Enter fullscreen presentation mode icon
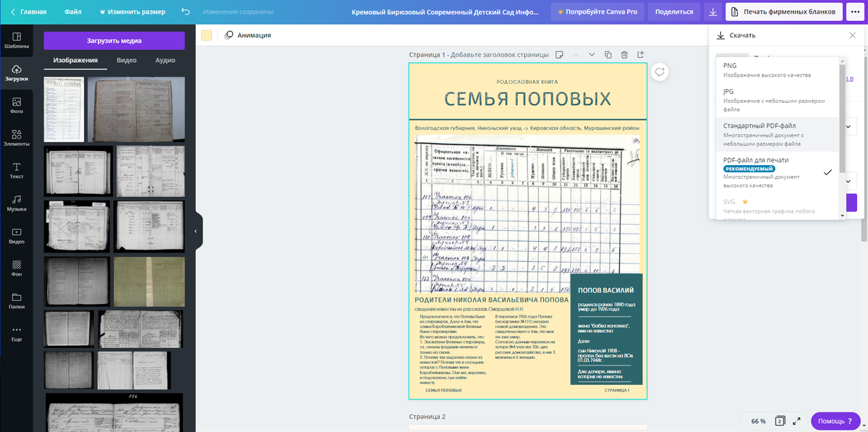The width and height of the screenshot is (868, 432). click(x=797, y=420)
